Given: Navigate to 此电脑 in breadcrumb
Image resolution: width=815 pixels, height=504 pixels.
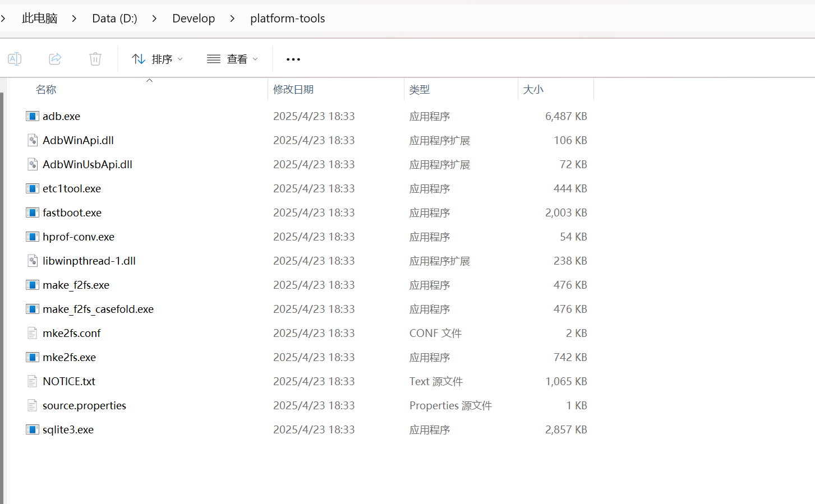Looking at the screenshot, I should coord(39,19).
